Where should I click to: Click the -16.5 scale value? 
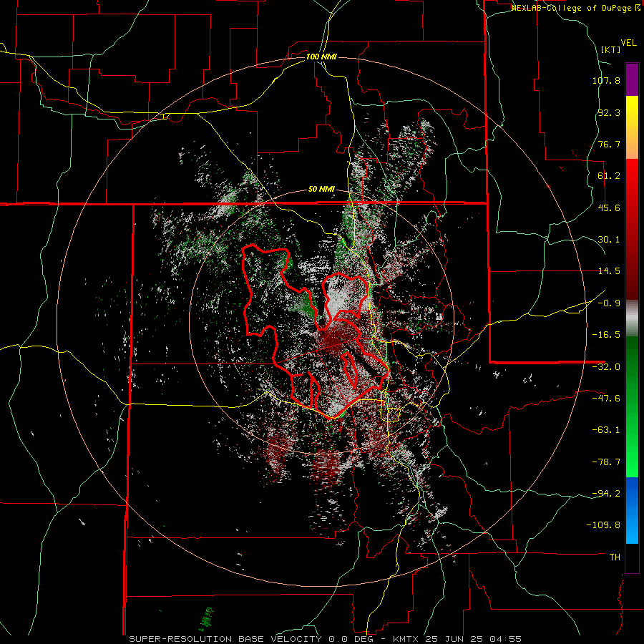click(x=606, y=335)
